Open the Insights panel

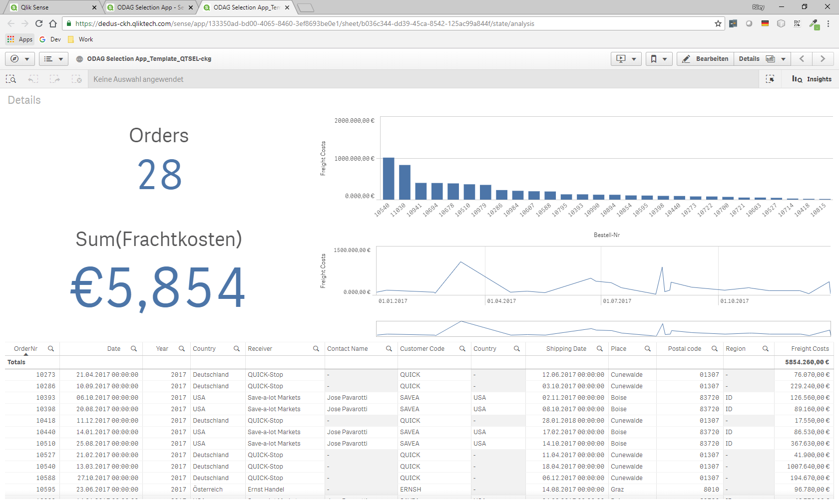click(812, 79)
